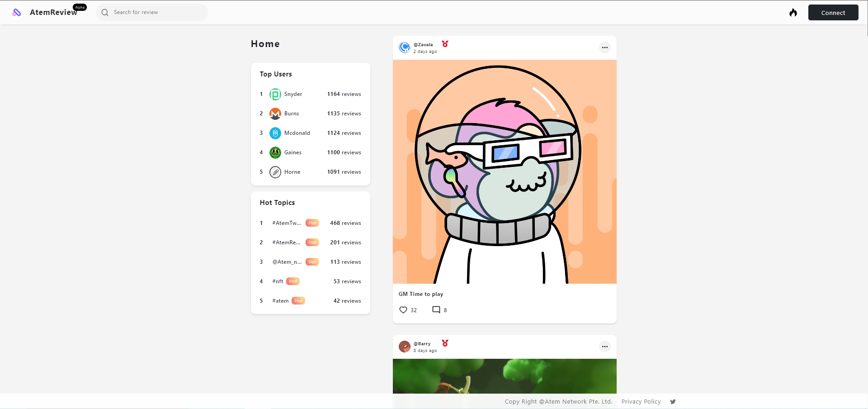Open the #nft hot topic
Viewport: 868px width, 409px height.
(278, 281)
